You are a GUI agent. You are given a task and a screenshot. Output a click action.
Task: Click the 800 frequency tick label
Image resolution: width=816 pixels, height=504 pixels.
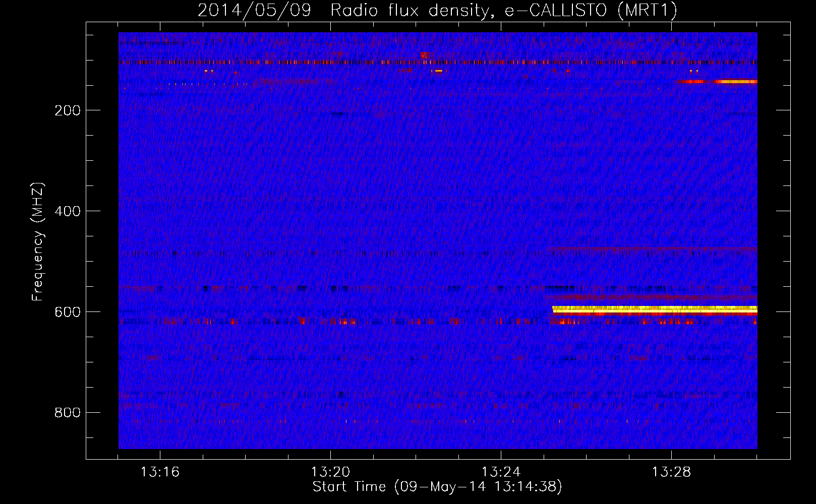click(x=68, y=413)
